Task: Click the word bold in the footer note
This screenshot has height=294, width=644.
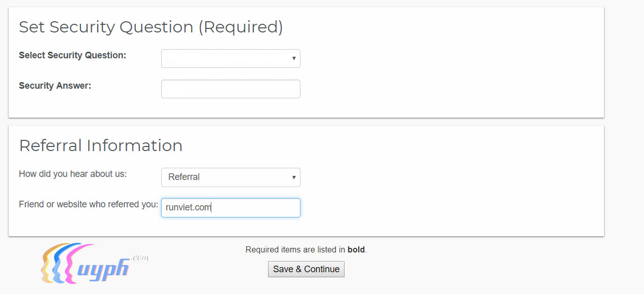Action: 356,249
